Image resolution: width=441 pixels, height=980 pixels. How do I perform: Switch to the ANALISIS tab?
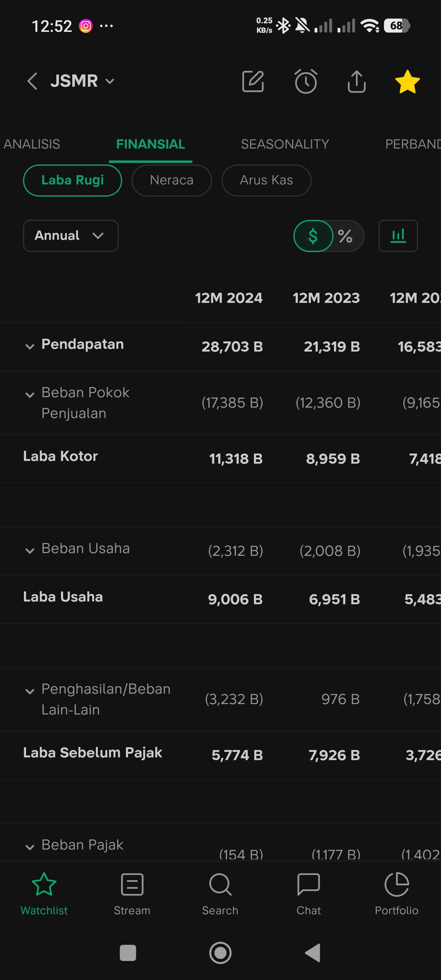click(x=32, y=144)
